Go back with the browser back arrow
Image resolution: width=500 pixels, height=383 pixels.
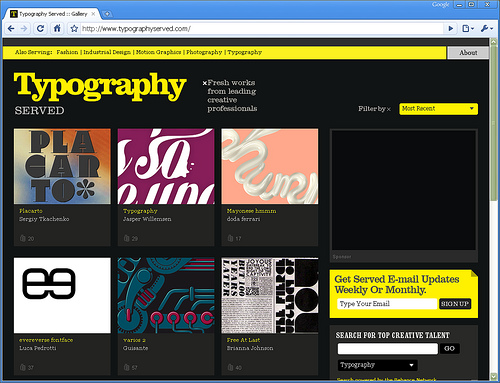tap(11, 29)
